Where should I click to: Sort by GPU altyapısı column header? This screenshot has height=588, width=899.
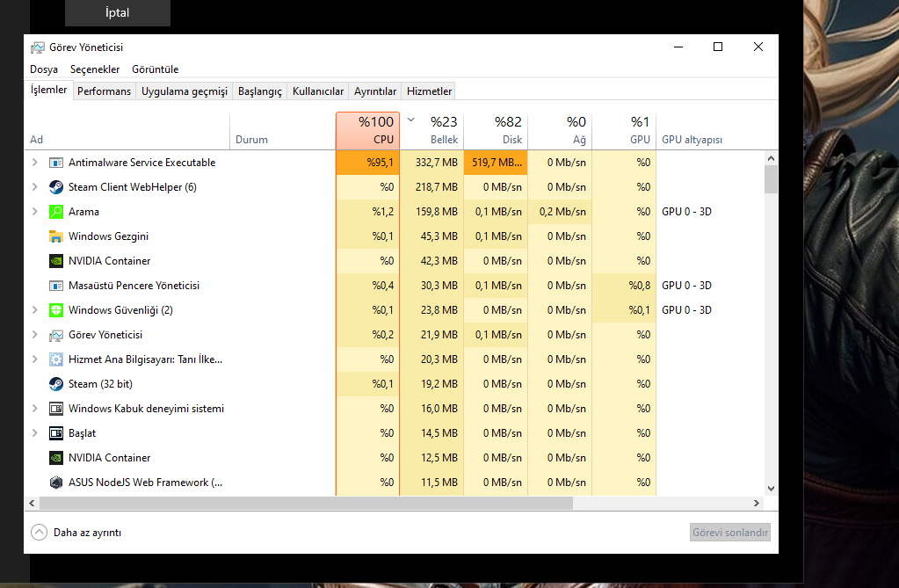[x=711, y=131]
